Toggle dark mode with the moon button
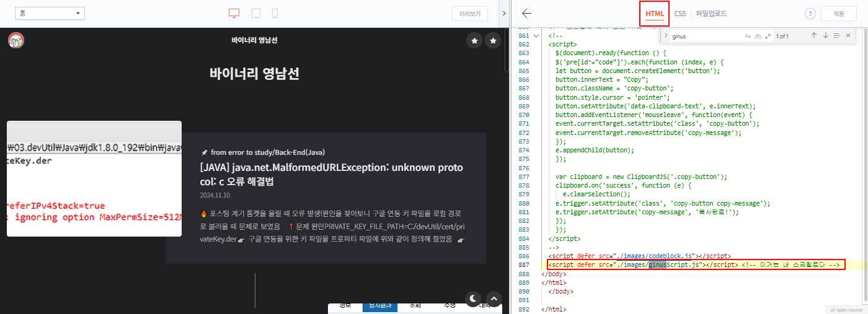The width and height of the screenshot is (868, 314). click(474, 299)
